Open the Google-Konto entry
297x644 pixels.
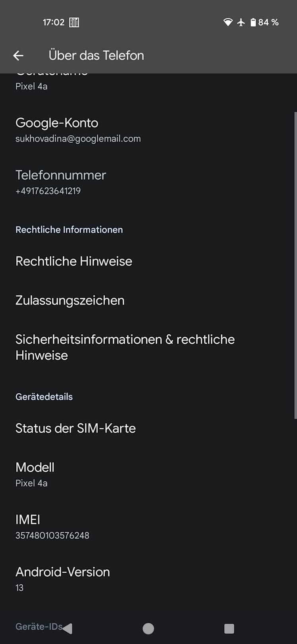tap(78, 130)
